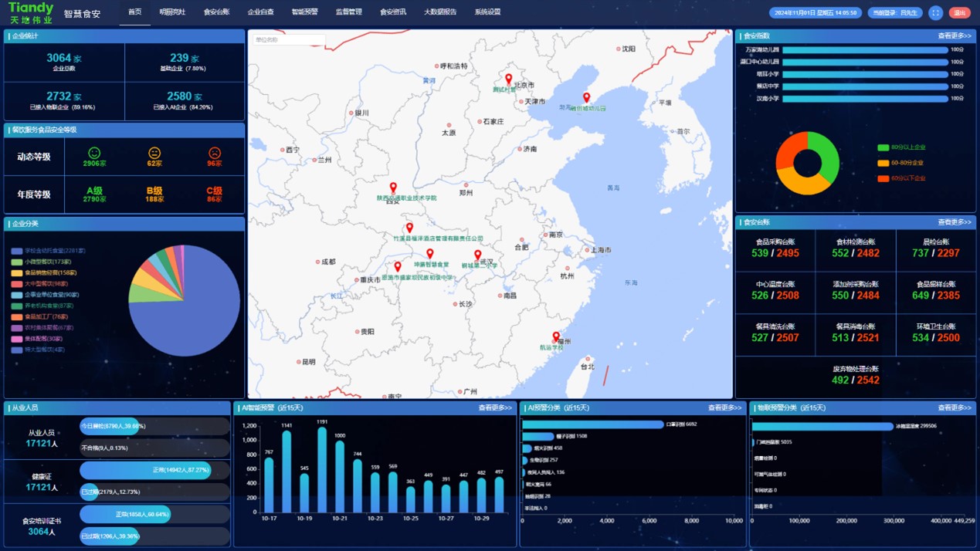The height and width of the screenshot is (551, 980).
Task: Click the 陕西工运职业技术学院 map pin
Action: 394,186
